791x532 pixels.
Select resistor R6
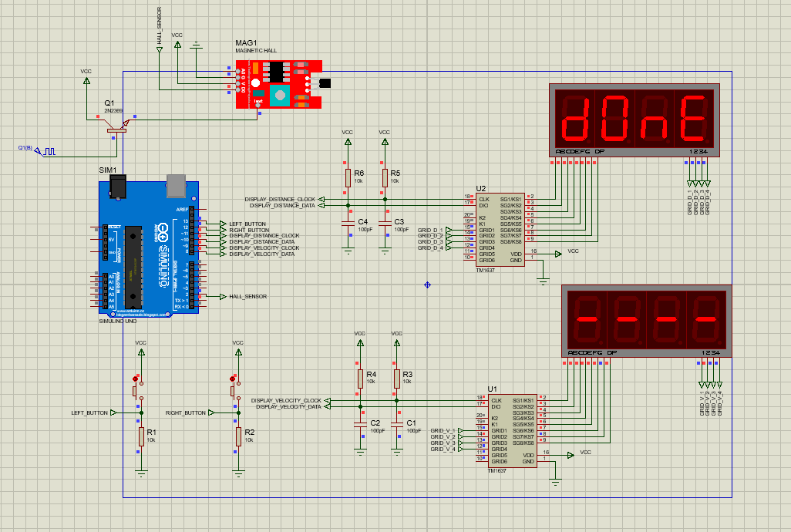tap(348, 177)
